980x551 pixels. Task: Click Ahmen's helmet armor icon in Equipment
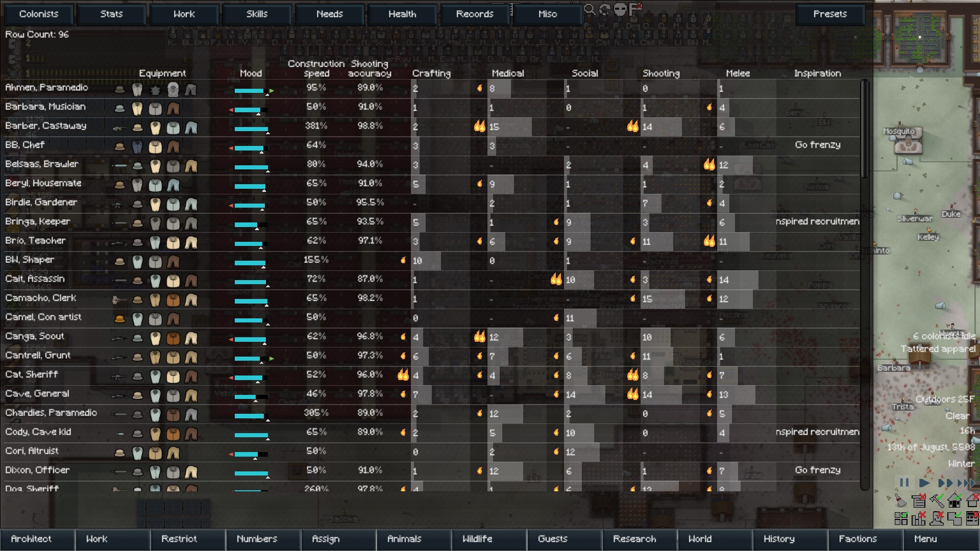click(173, 90)
